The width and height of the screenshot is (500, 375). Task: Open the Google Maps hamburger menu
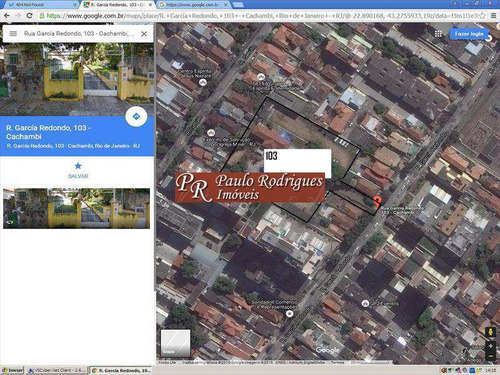[13, 34]
